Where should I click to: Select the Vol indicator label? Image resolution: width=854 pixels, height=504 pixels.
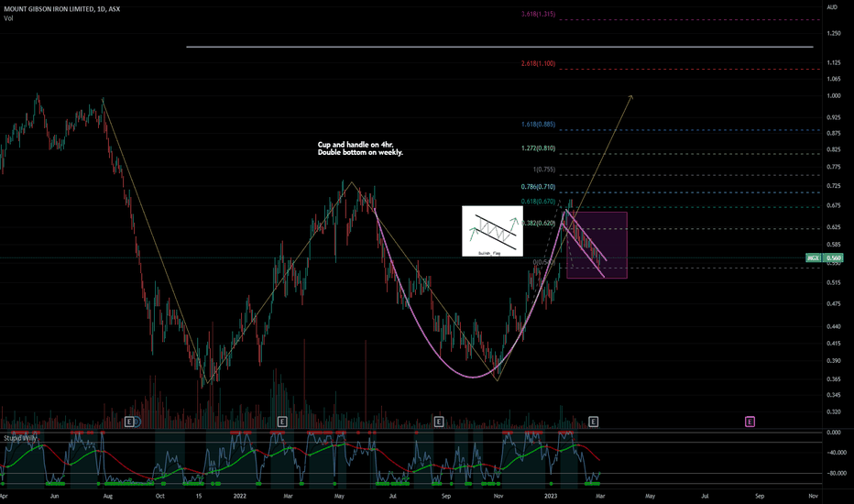tap(8, 18)
